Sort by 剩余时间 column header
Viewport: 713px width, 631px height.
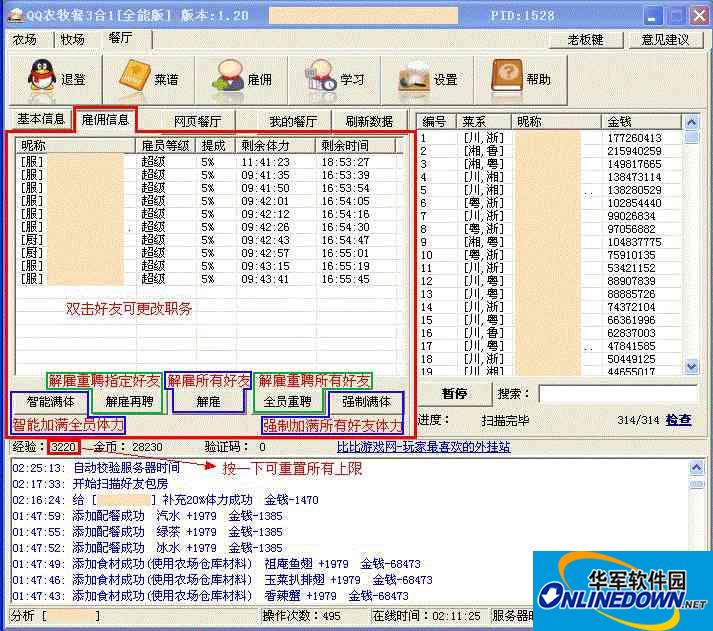(356, 145)
